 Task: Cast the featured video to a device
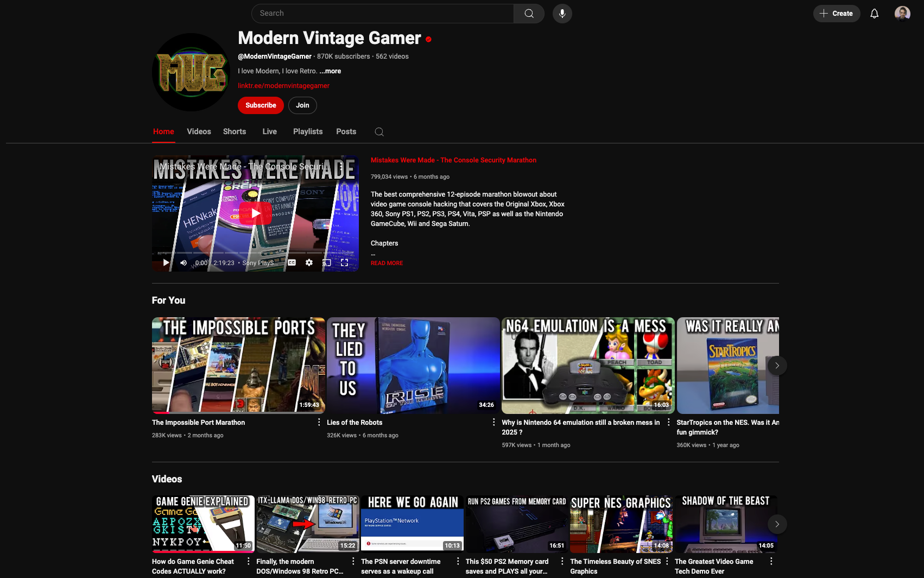pyautogui.click(x=327, y=263)
